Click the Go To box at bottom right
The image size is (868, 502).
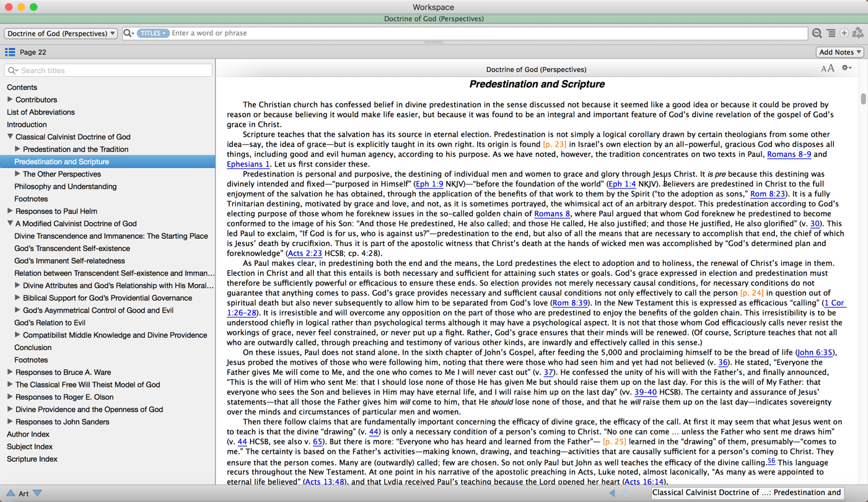tap(747, 493)
